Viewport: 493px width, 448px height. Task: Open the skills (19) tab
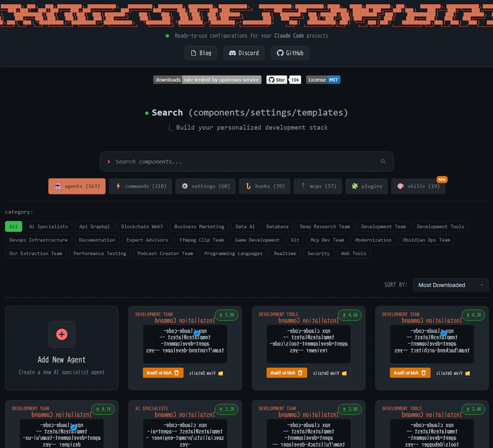click(418, 186)
